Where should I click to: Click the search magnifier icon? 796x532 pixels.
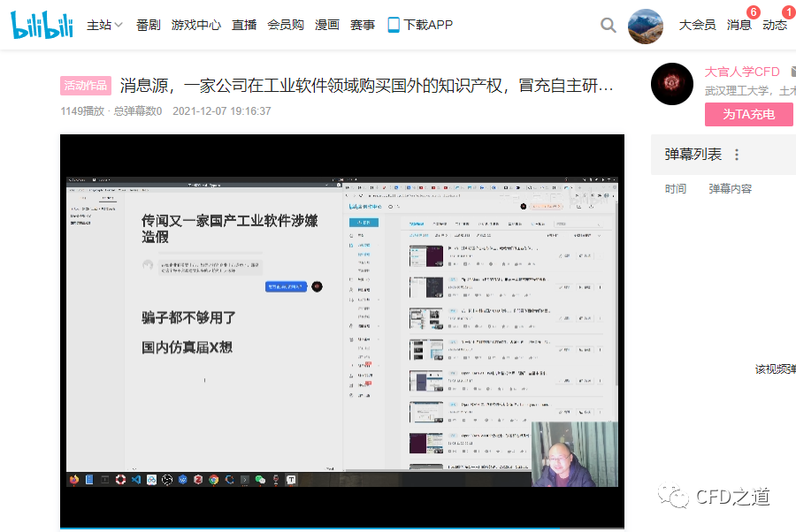pos(608,25)
